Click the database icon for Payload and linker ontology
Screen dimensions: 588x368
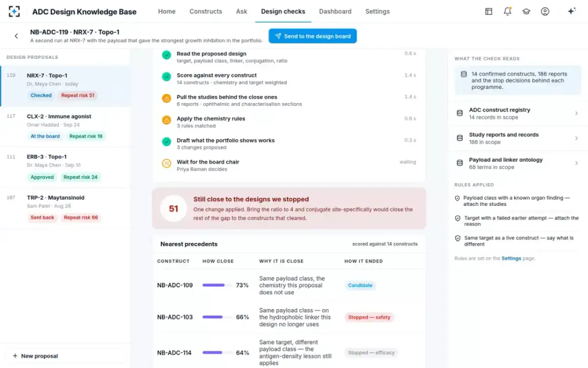[x=460, y=163]
